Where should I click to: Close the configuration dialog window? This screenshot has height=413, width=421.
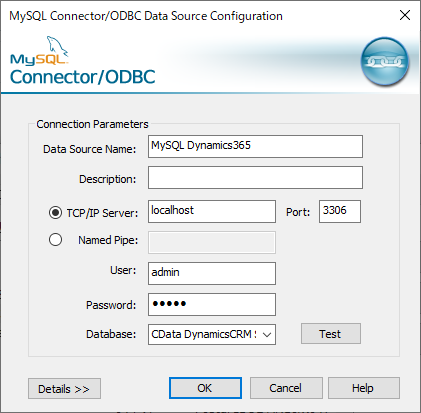pos(405,15)
